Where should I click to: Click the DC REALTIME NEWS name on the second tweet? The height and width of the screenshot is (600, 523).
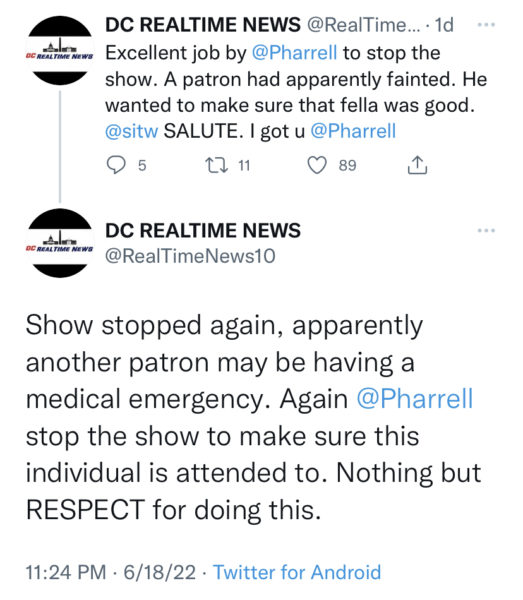(203, 230)
